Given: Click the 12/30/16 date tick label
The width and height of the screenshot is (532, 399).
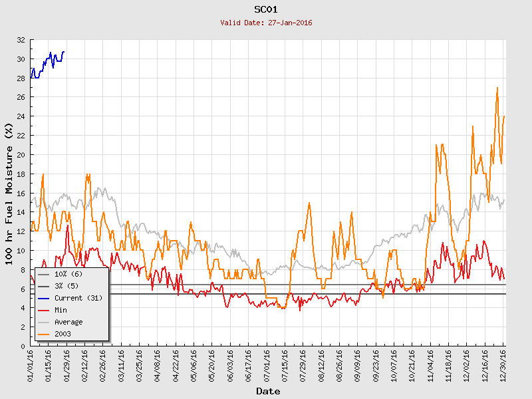Looking at the screenshot, I should point(505,366).
